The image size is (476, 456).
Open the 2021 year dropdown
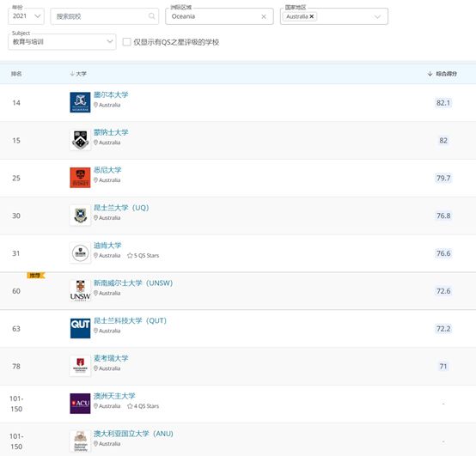click(26, 16)
